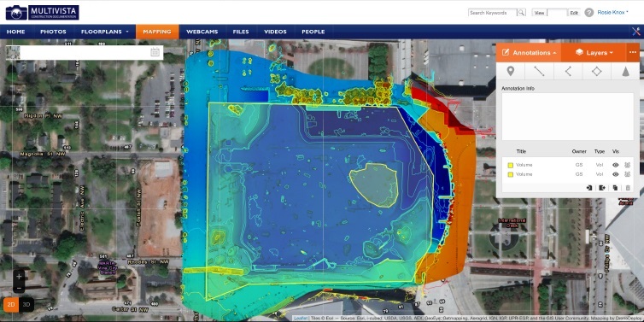Select the point marker annotation tool
This screenshot has width=644, height=322.
coord(511,71)
